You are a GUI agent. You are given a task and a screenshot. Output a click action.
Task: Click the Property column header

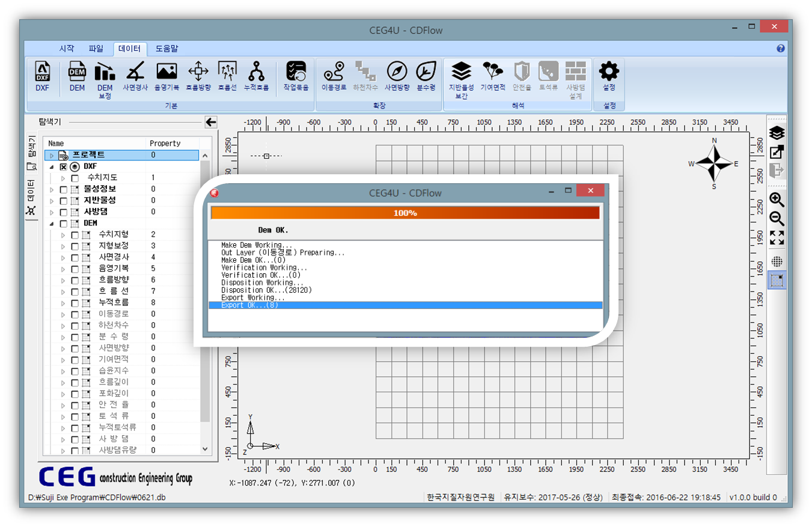coord(172,144)
